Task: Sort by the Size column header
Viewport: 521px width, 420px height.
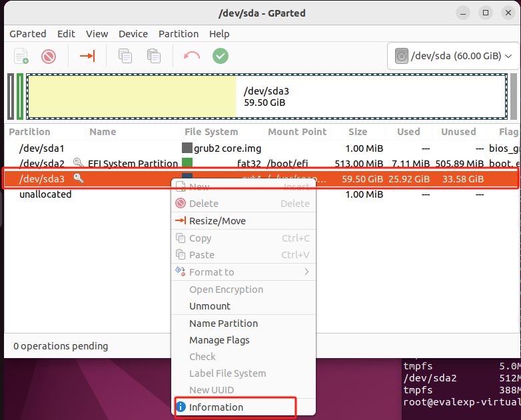Action: (357, 132)
